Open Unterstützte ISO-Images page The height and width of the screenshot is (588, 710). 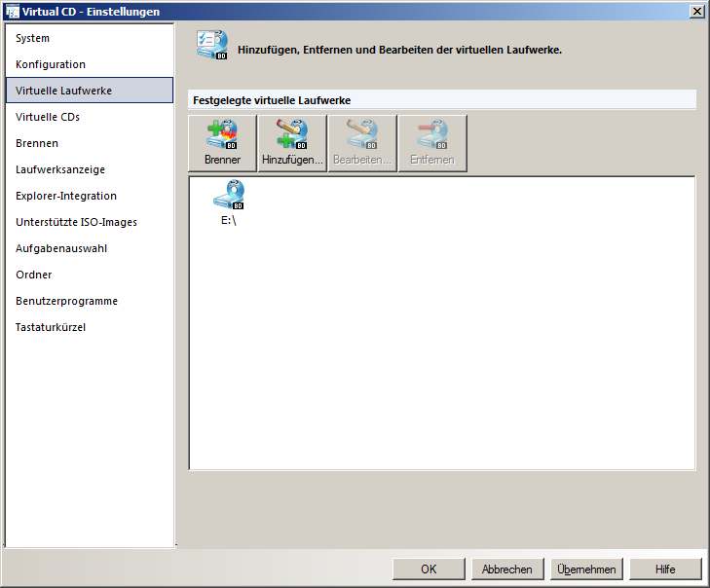(x=90, y=222)
